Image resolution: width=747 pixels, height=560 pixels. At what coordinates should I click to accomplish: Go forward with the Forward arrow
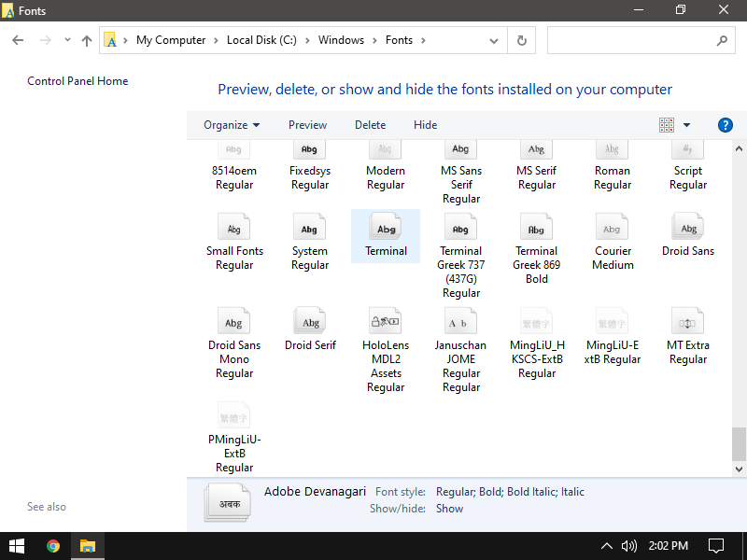[x=45, y=40]
